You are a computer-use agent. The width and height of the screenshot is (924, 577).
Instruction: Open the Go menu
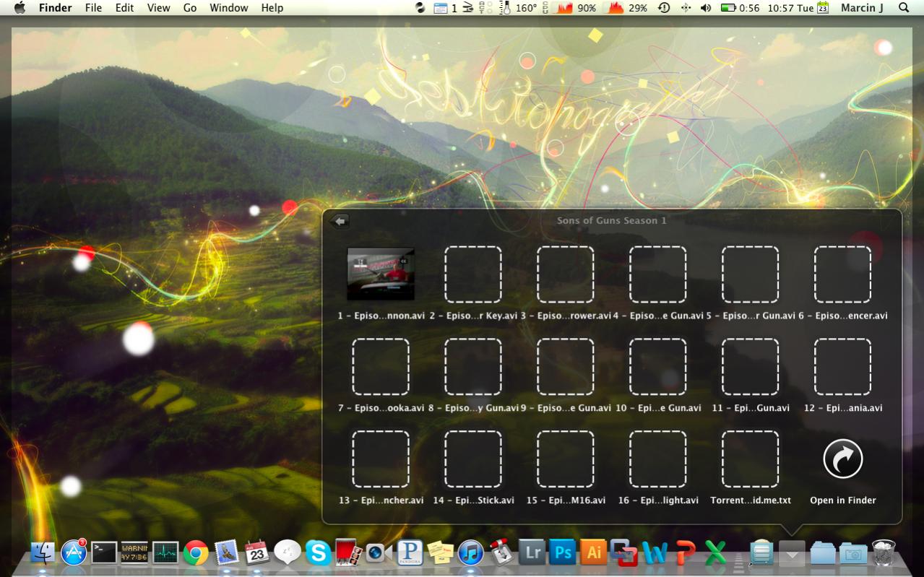coord(190,8)
